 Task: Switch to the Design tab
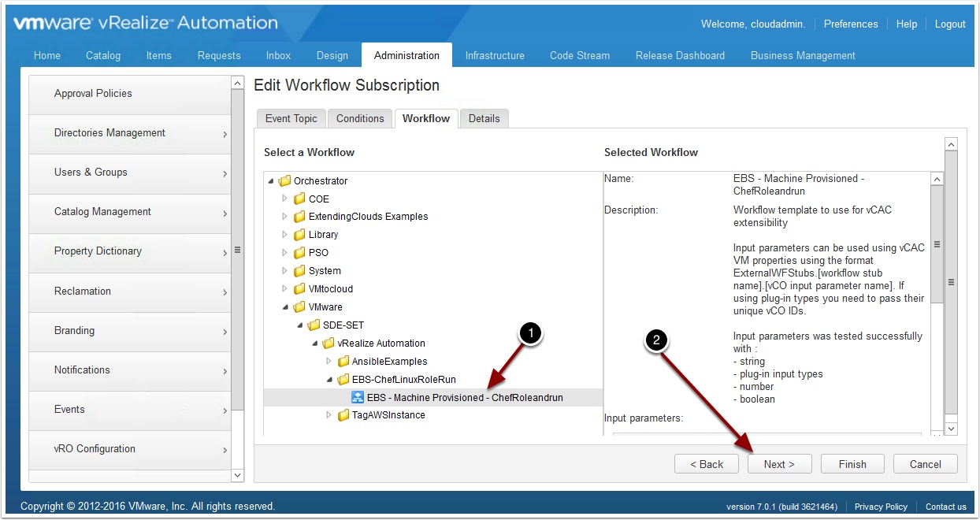(332, 56)
